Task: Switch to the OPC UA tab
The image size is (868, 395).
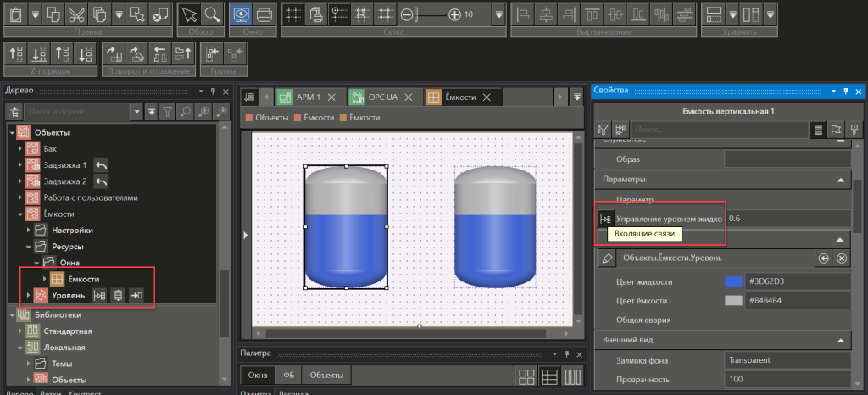Action: pos(382,97)
